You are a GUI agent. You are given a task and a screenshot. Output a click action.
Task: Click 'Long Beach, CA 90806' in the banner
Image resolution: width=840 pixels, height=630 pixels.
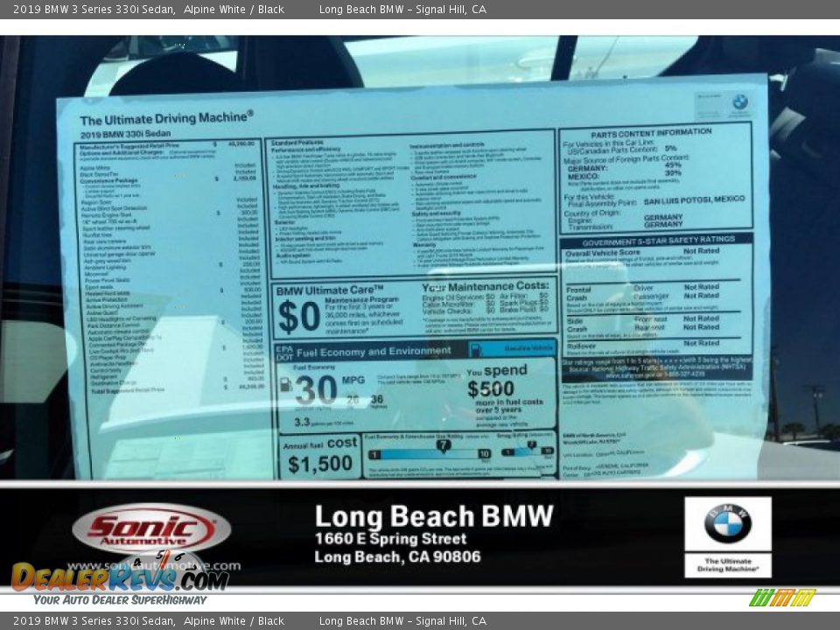[x=397, y=557]
